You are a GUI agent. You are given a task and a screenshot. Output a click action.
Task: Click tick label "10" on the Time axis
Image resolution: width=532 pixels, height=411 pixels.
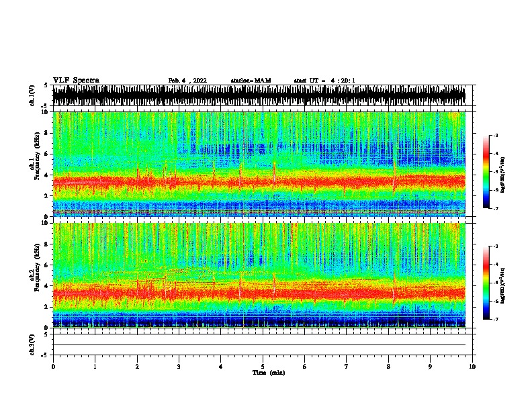[x=472, y=367]
